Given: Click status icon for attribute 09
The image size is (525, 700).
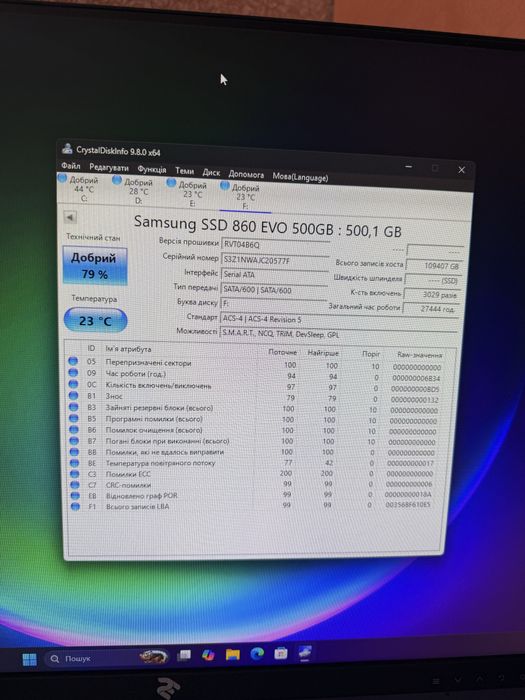Looking at the screenshot, I should tap(73, 372).
